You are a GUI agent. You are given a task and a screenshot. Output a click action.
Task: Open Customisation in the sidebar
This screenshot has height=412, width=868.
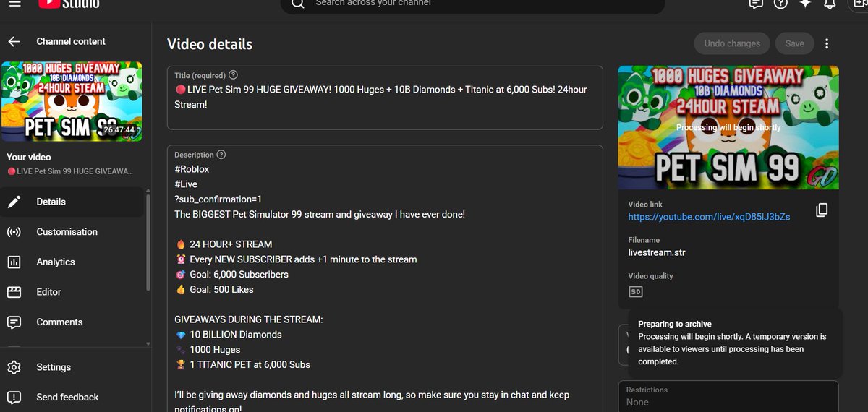pyautogui.click(x=72, y=232)
